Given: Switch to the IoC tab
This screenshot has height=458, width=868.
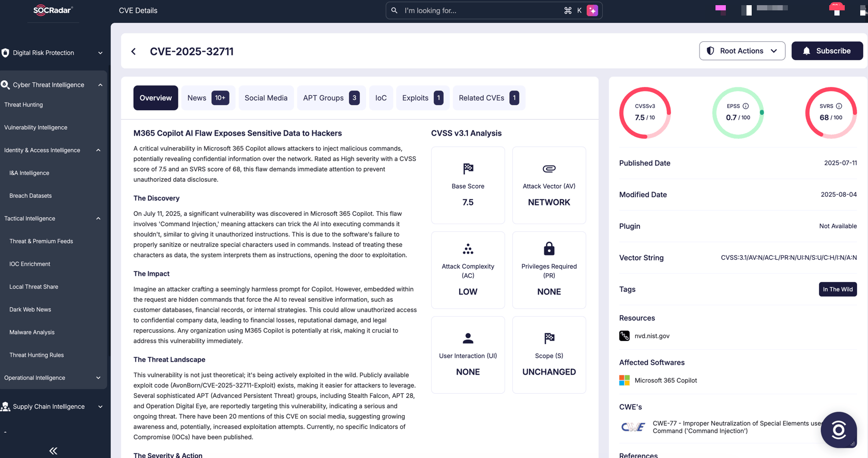Looking at the screenshot, I should tap(381, 98).
